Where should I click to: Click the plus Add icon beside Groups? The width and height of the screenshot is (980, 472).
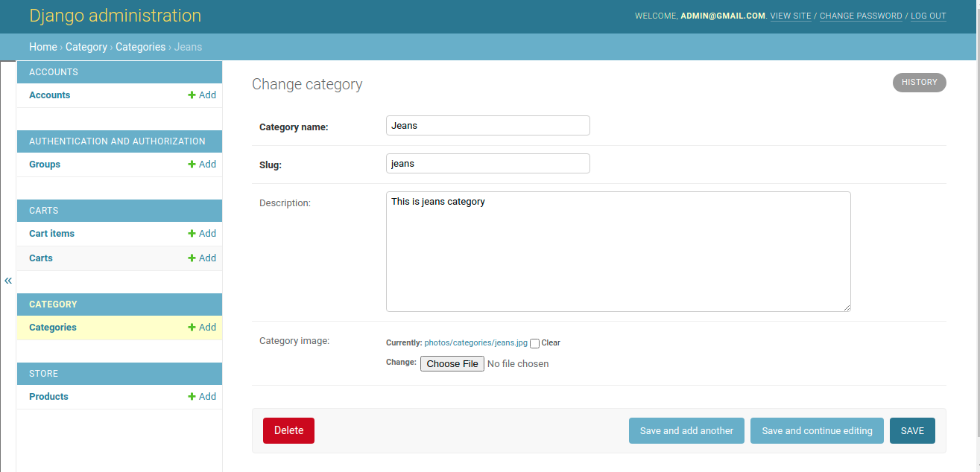click(192, 165)
